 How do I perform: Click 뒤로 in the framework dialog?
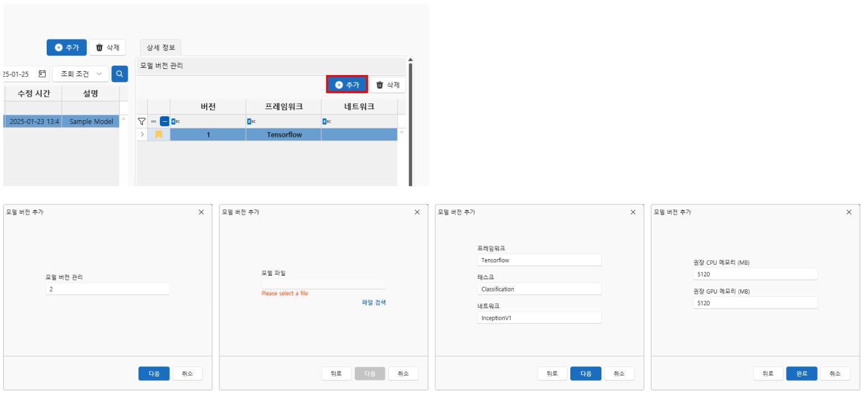pyautogui.click(x=551, y=374)
